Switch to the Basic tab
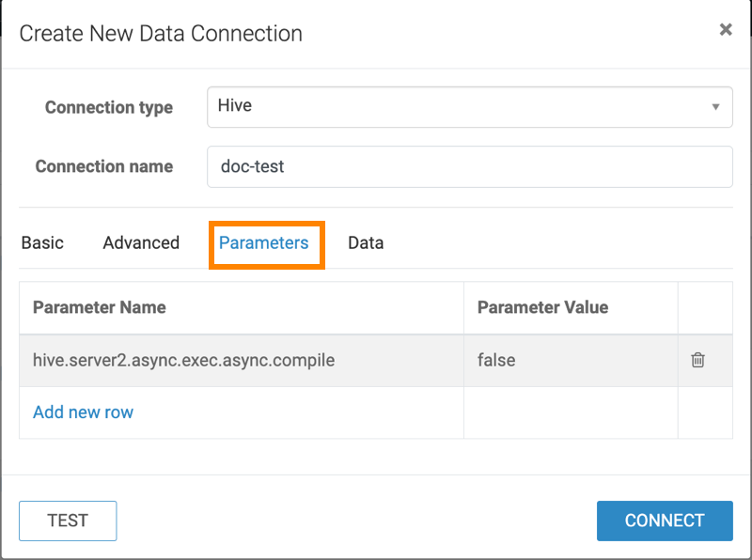This screenshot has height=560, width=752. click(42, 242)
